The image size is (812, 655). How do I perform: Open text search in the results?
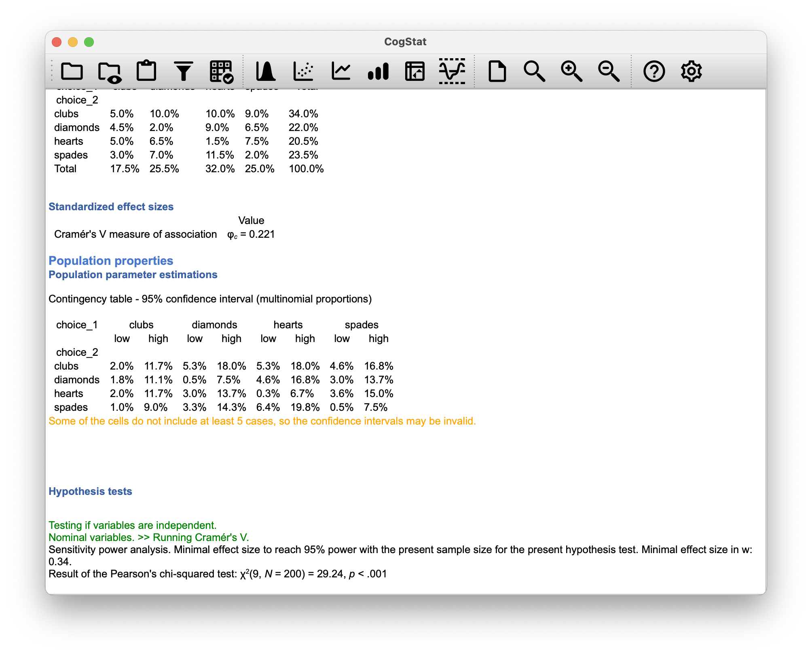click(535, 72)
